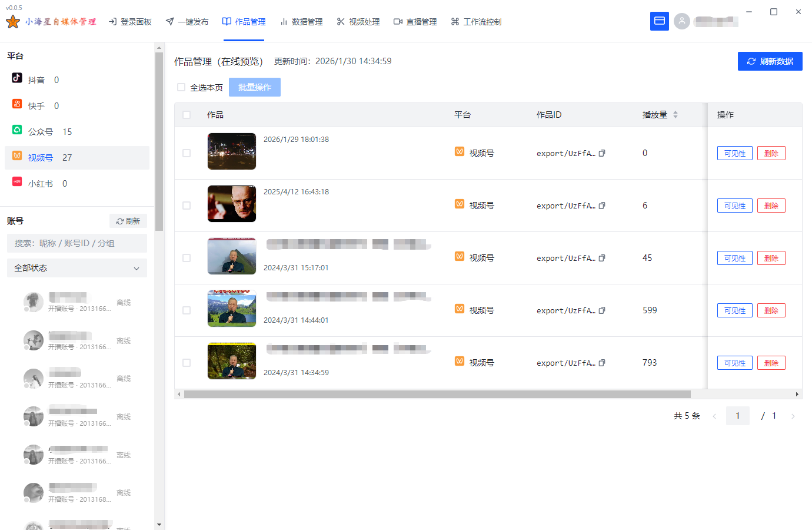This screenshot has width=812, height=530.
Task: Click the 刷新数据 button
Action: pos(770,61)
